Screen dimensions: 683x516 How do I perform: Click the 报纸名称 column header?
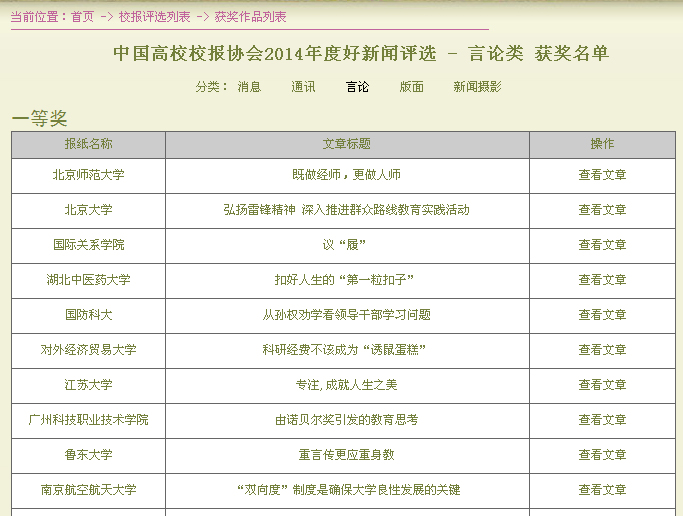(88, 144)
